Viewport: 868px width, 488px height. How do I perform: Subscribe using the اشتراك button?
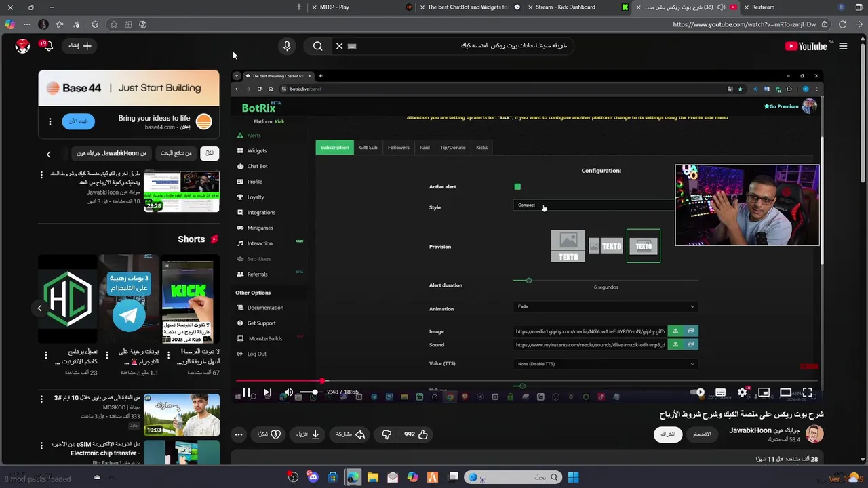[668, 434]
